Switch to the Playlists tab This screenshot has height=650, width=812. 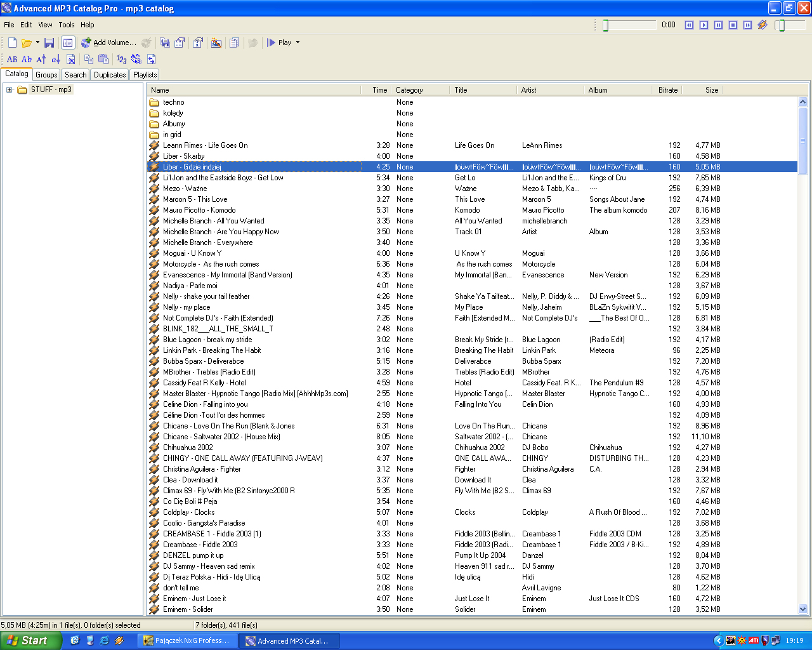pyautogui.click(x=145, y=75)
